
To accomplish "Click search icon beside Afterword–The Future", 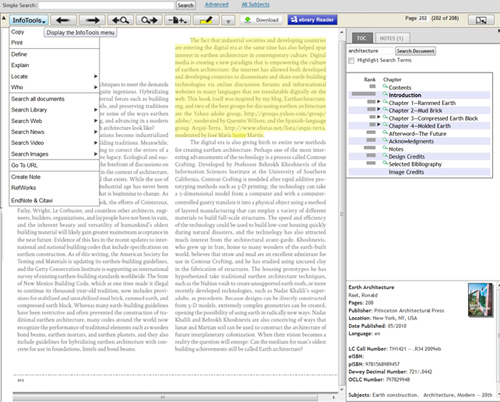I will click(x=385, y=133).
